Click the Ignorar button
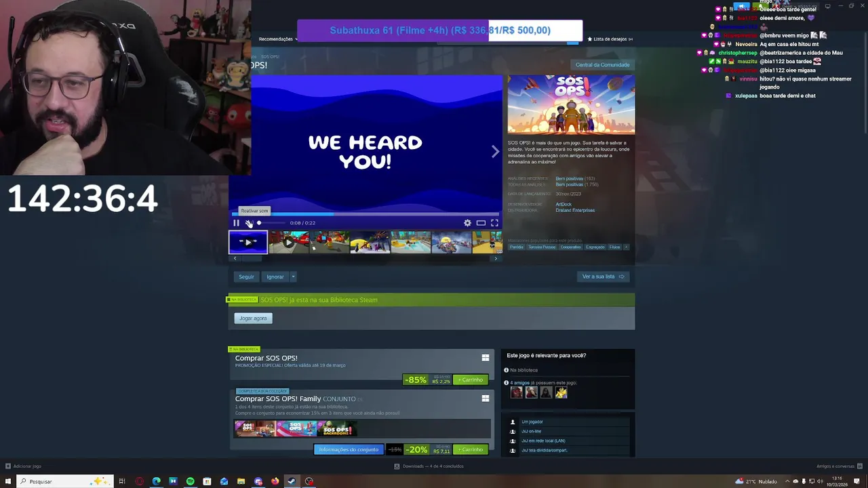 [x=275, y=277]
